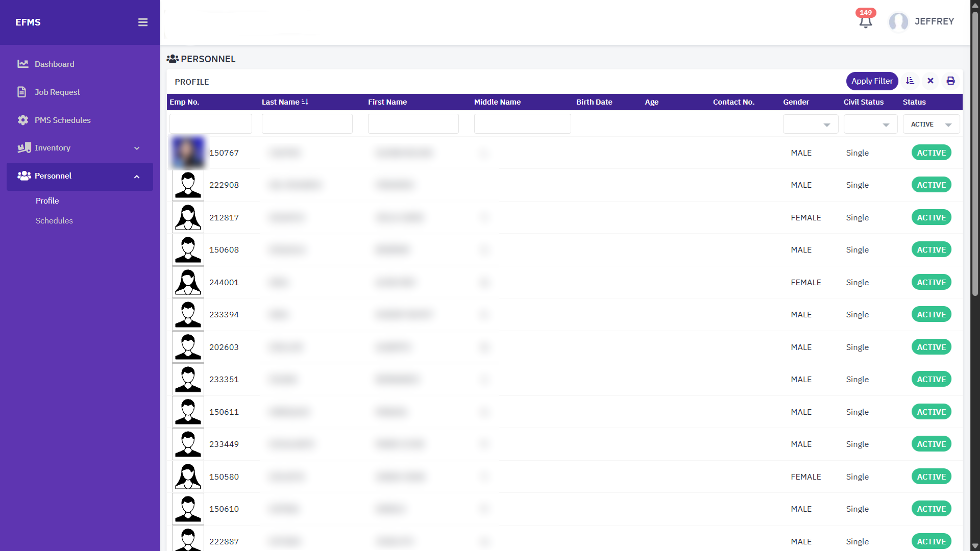Open PMS Schedules in the sidebar
Viewport: 980px width, 551px height.
tap(62, 120)
